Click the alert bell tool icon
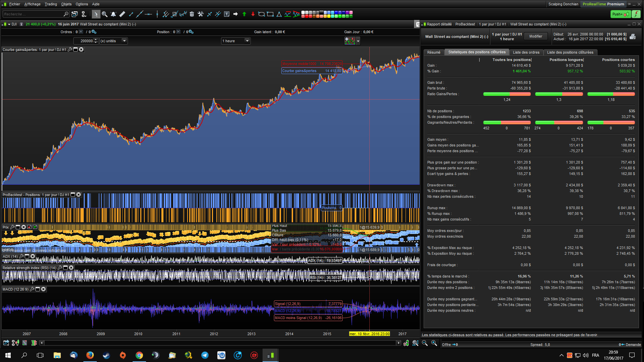Image resolution: width=644 pixels, height=362 pixels. tap(113, 14)
